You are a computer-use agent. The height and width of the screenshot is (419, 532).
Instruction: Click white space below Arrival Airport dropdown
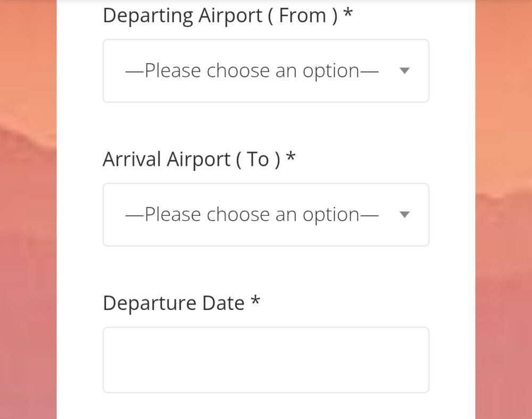coord(266,269)
